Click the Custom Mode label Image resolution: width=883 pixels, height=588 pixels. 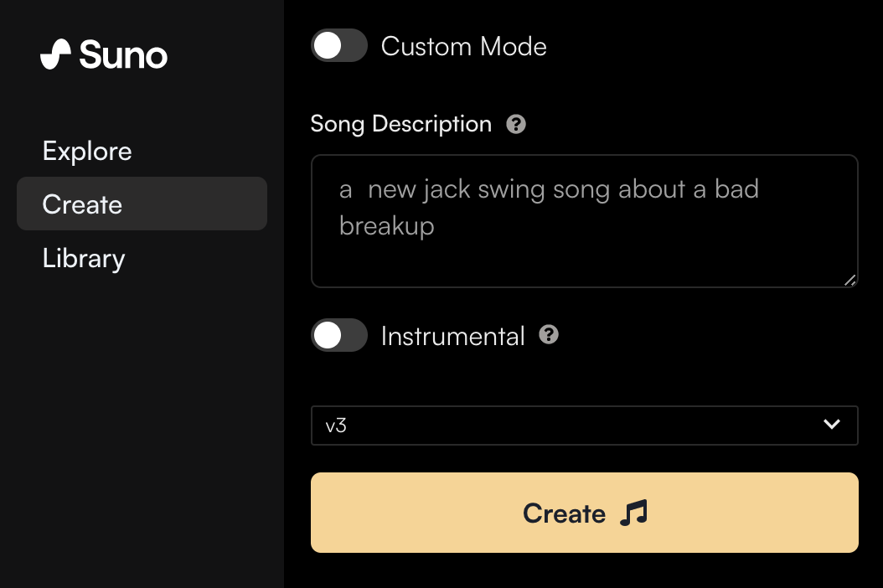click(x=463, y=46)
